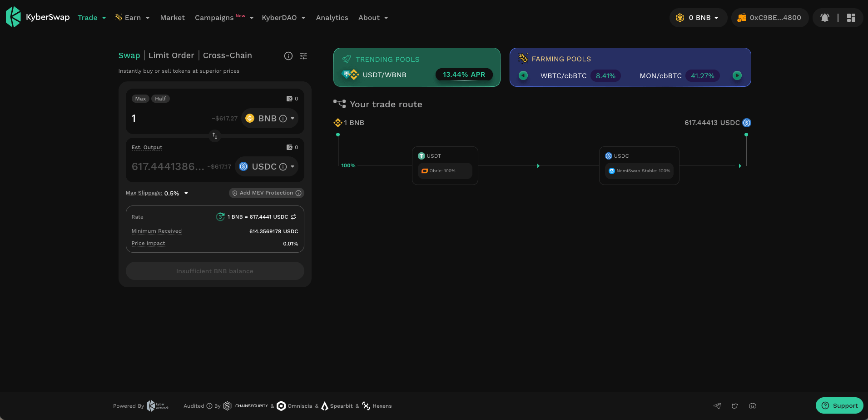Open swap settings sliders icon
Screen dimensions: 868x420
tap(303, 56)
